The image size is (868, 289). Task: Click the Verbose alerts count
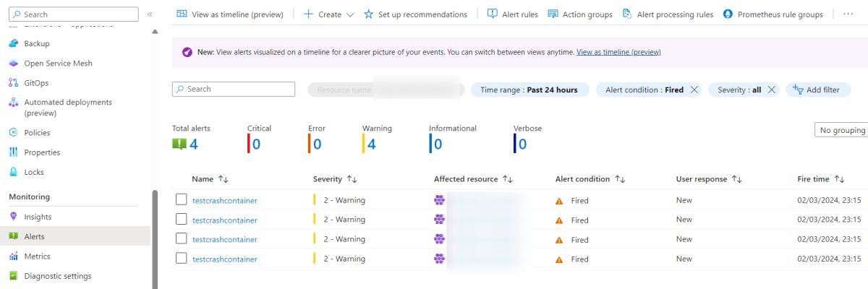pyautogui.click(x=522, y=144)
